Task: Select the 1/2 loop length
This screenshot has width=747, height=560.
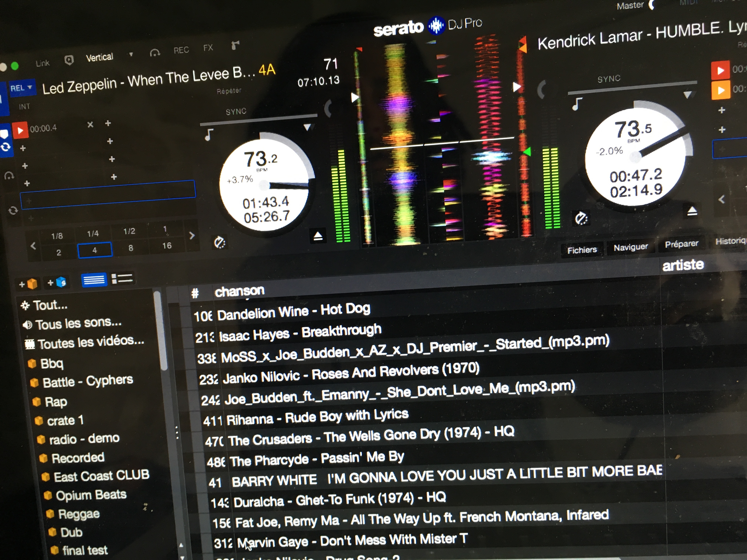Action: tap(129, 231)
